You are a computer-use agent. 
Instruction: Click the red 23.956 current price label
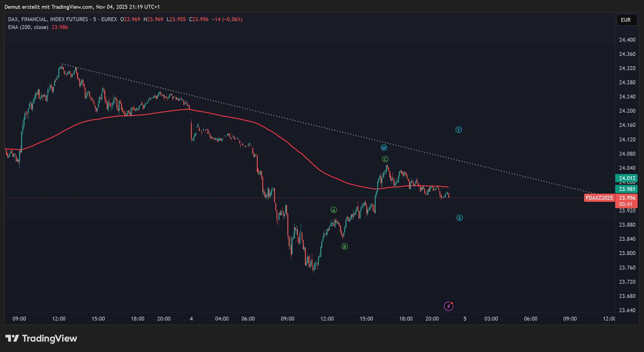pyautogui.click(x=627, y=198)
